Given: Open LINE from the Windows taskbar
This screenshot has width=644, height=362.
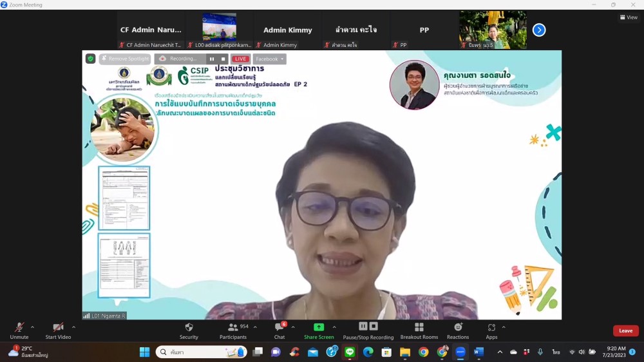Looking at the screenshot, I should [350, 352].
